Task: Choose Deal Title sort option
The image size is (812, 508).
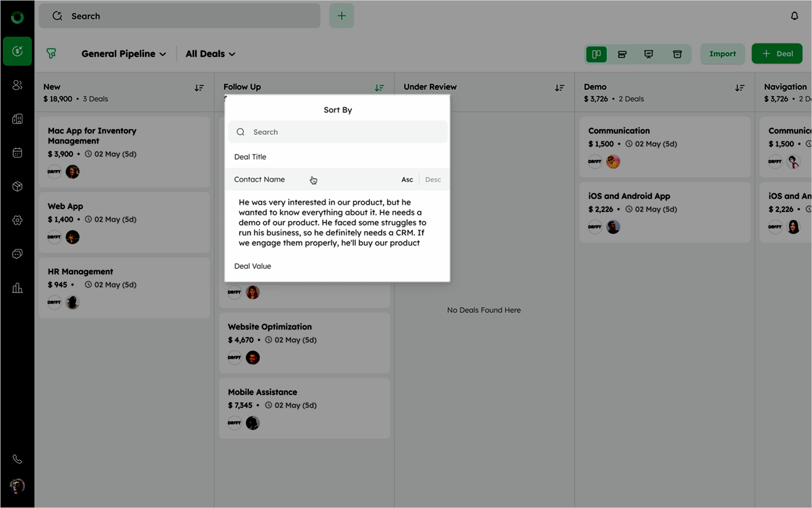Action: coord(250,157)
